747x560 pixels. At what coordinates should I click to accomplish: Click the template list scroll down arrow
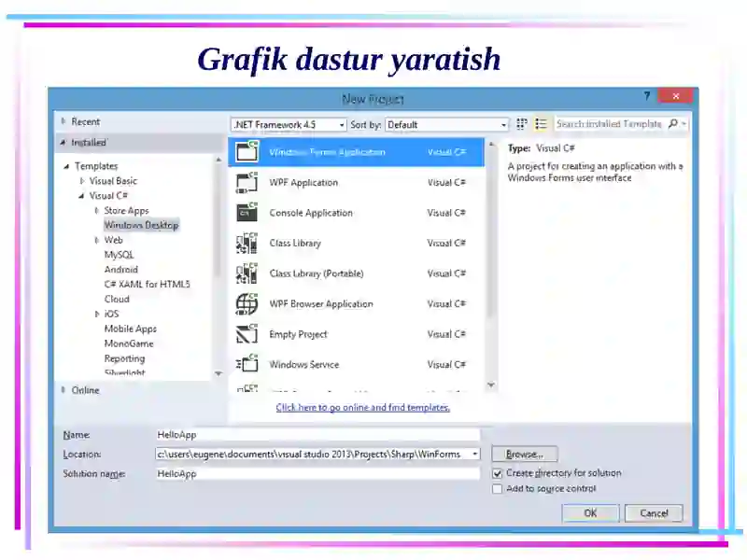pos(491,385)
